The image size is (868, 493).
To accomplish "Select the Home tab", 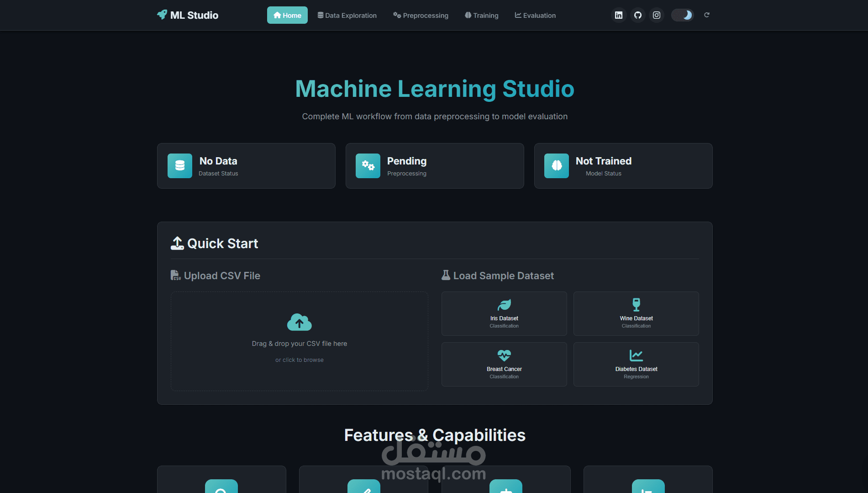I will [x=287, y=15].
